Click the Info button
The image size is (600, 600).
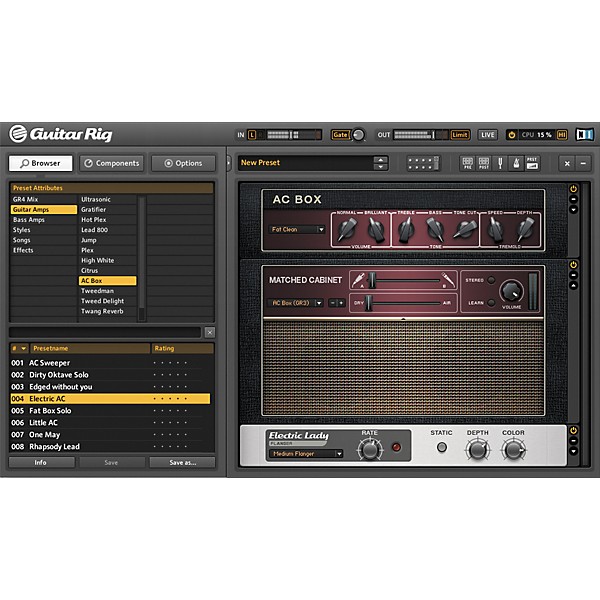41,463
